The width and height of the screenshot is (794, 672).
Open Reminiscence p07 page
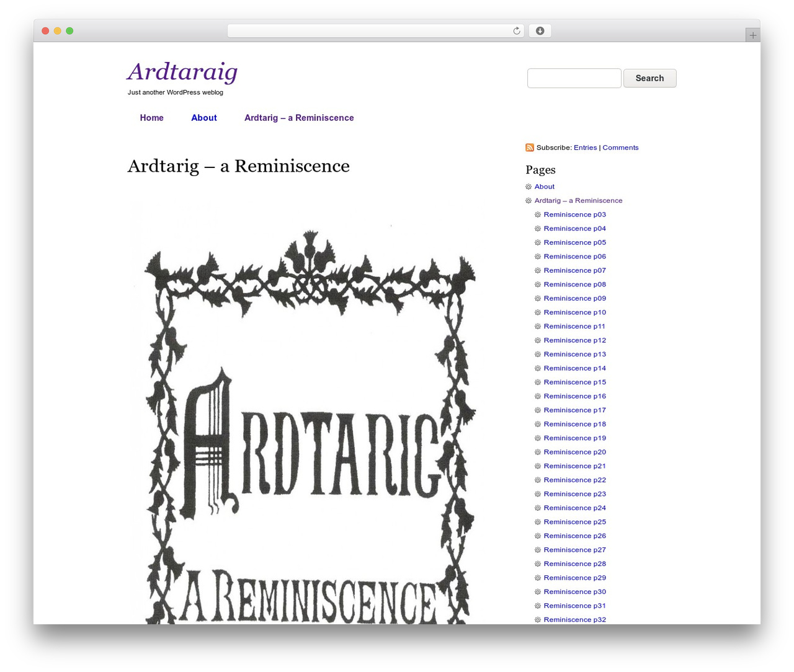point(574,270)
